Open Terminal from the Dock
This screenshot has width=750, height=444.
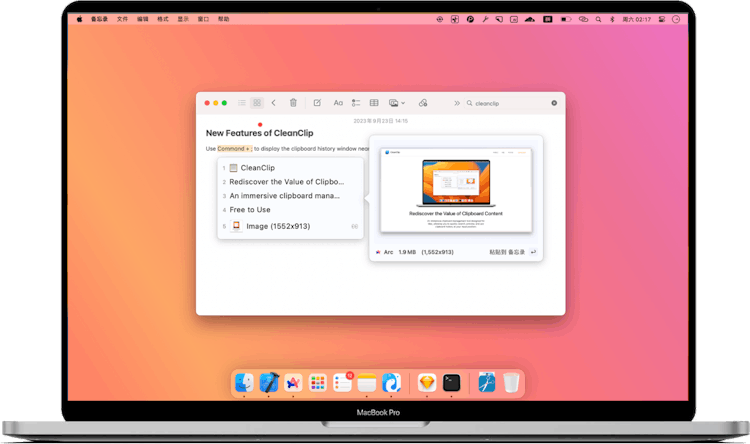[451, 383]
